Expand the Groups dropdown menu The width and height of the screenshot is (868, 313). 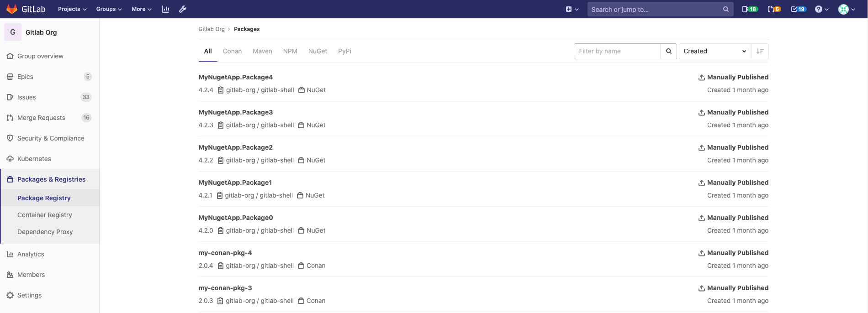pyautogui.click(x=109, y=9)
